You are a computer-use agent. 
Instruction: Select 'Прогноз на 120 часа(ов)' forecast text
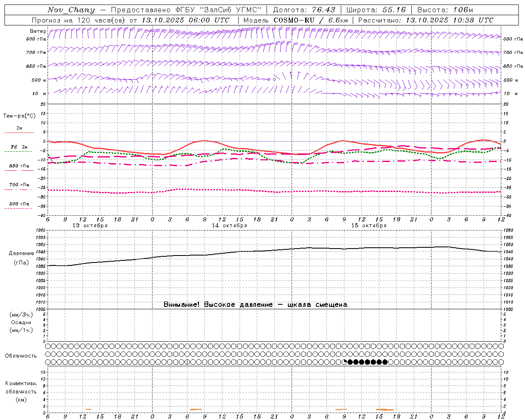pos(79,20)
